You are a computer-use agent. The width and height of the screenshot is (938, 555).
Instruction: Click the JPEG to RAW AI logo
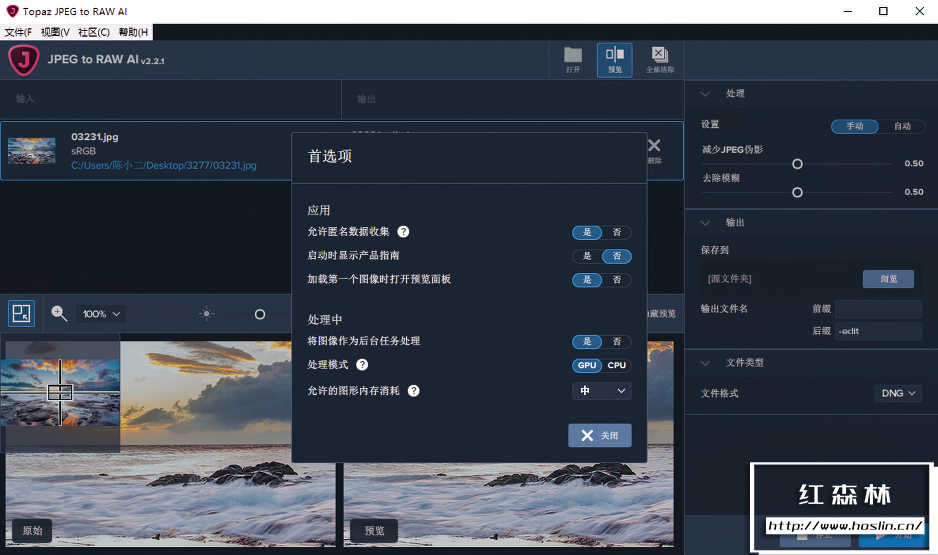pos(23,60)
